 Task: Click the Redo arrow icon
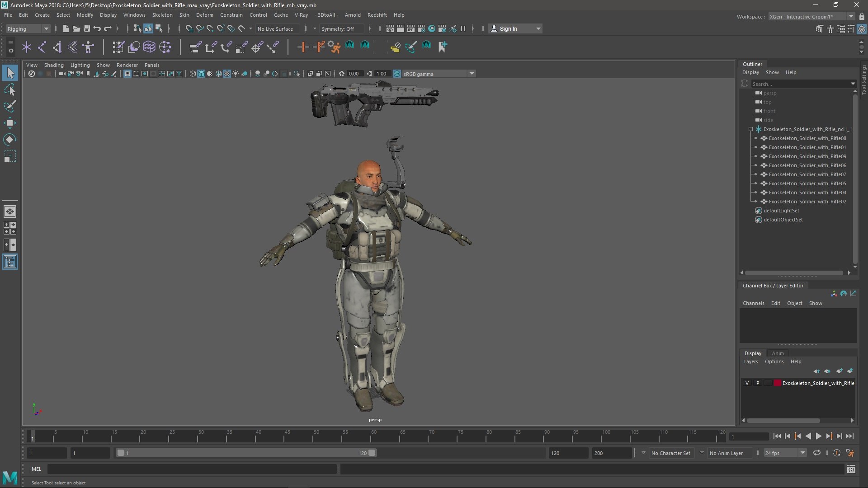point(108,28)
